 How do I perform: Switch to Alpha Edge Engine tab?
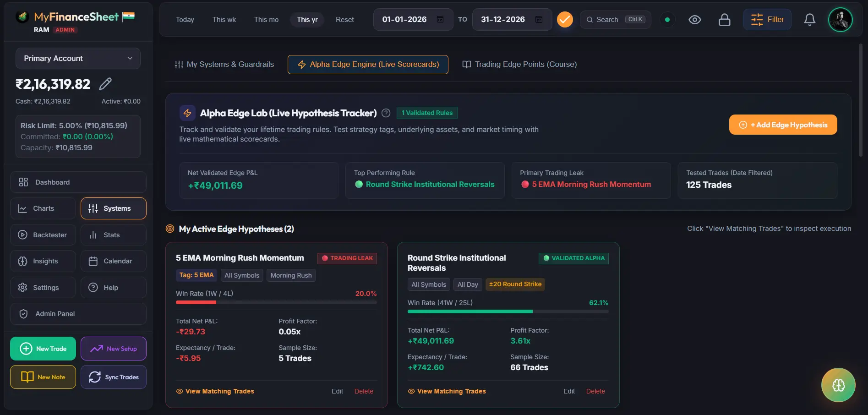point(368,65)
